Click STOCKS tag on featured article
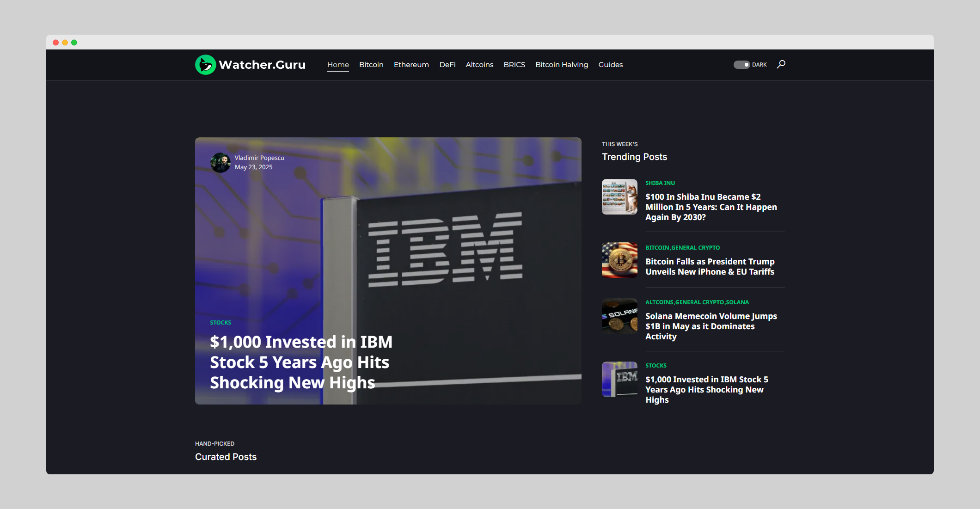Image resolution: width=980 pixels, height=509 pixels. click(x=220, y=323)
